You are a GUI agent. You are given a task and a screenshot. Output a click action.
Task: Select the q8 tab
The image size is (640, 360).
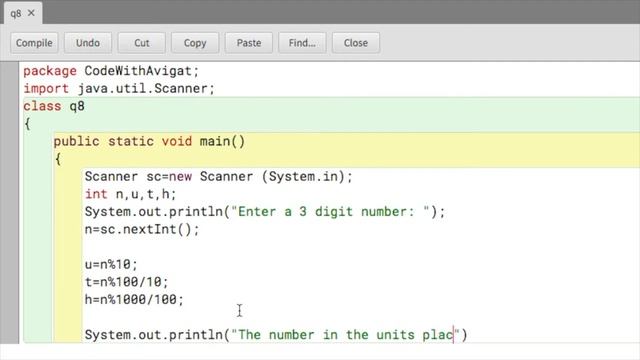16,13
